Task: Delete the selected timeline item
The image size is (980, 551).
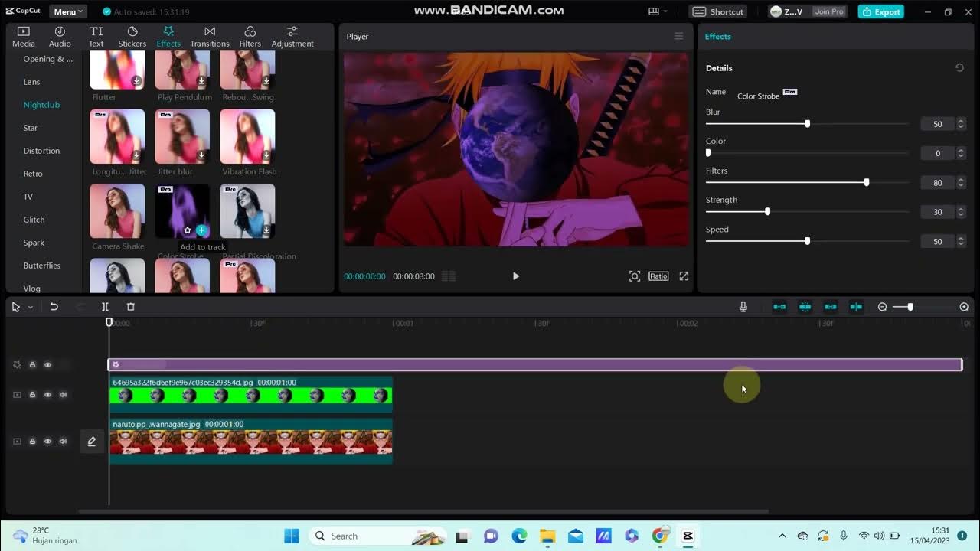Action: (x=130, y=307)
